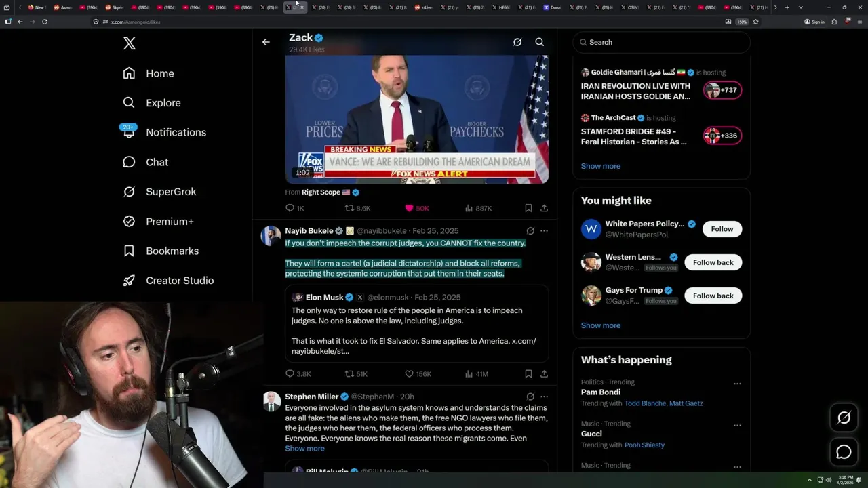Screen dimensions: 868x488
Task: Open more options for Gucci trend
Action: [737, 425]
